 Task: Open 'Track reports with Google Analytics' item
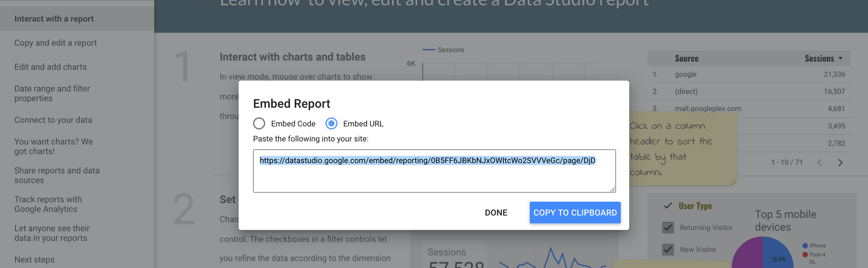48,204
